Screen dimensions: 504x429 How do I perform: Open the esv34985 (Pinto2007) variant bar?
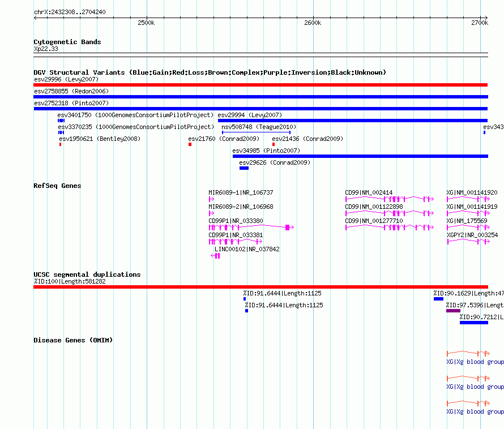coord(360,156)
